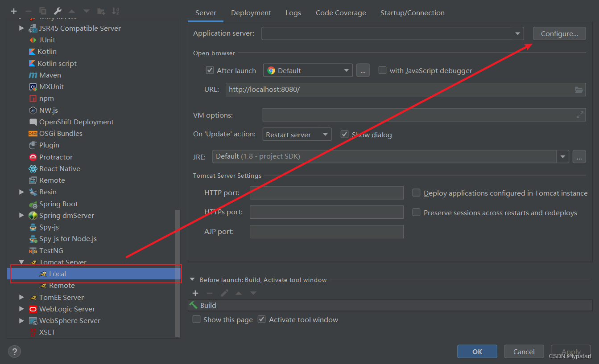Select the XSLT icon
The image size is (599, 364).
tap(33, 332)
